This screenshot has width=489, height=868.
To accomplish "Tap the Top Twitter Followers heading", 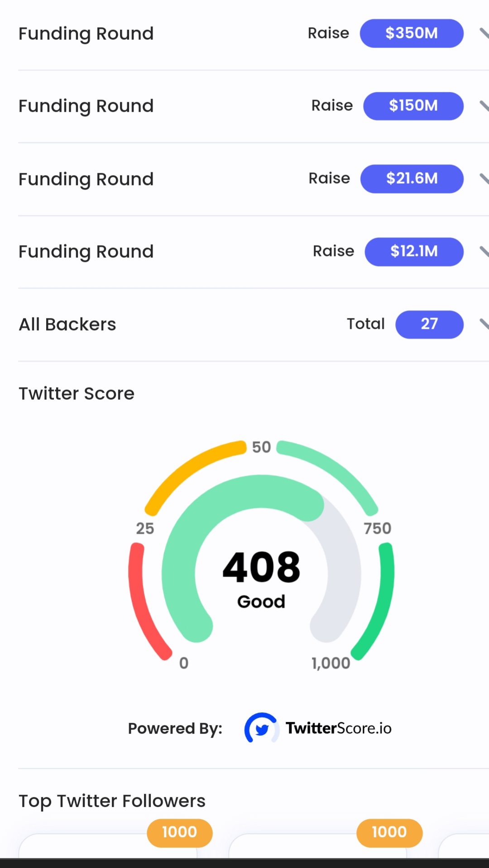I will (x=112, y=801).
